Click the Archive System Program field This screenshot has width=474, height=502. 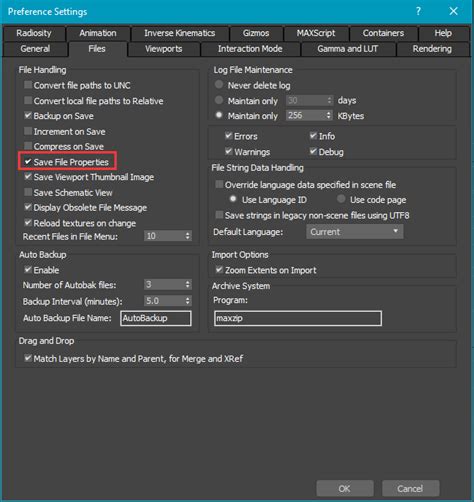298,318
